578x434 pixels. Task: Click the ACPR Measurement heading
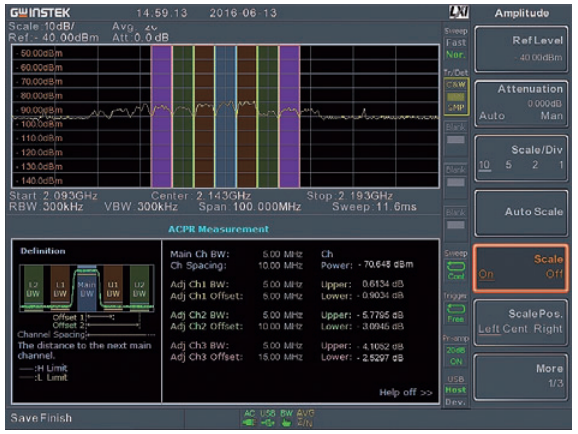(x=219, y=229)
